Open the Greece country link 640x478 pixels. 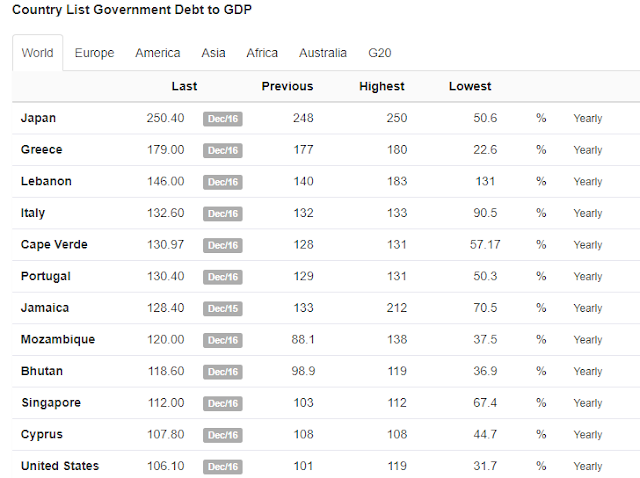[x=42, y=149]
